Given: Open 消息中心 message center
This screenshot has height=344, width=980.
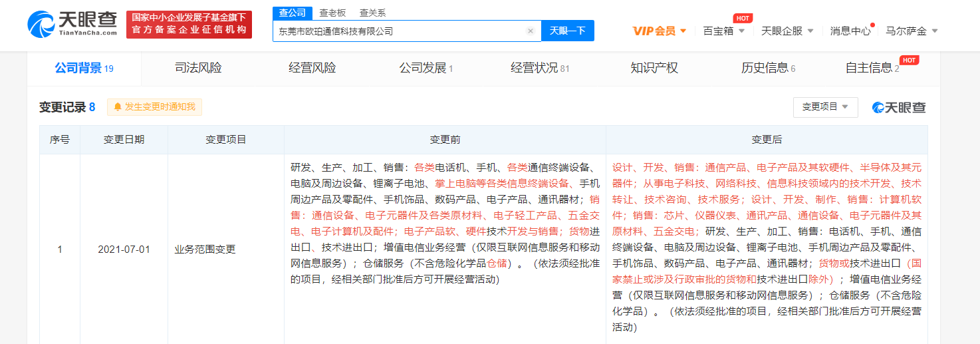Looking at the screenshot, I should coord(850,31).
